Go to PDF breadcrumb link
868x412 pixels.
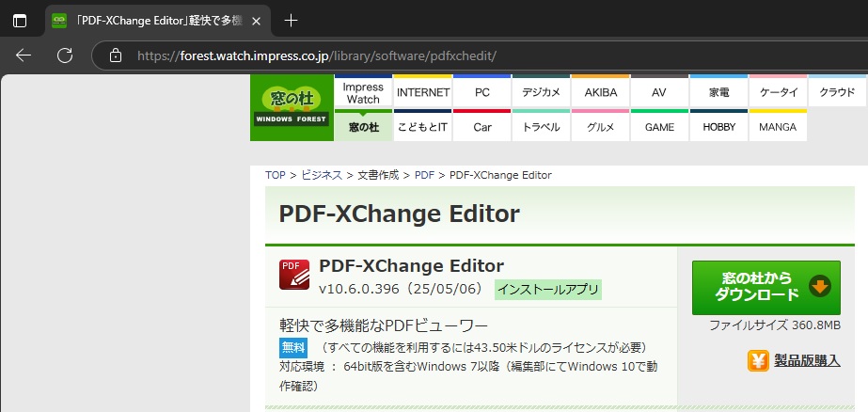tap(424, 175)
